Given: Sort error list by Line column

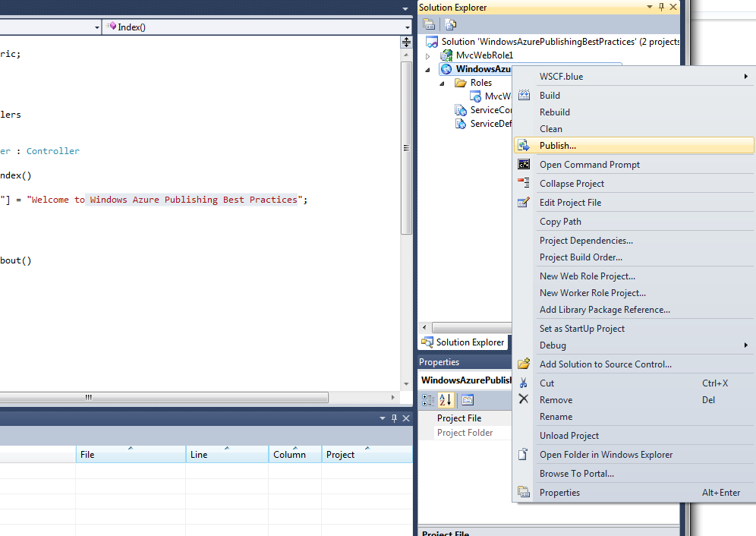Looking at the screenshot, I should [227, 455].
